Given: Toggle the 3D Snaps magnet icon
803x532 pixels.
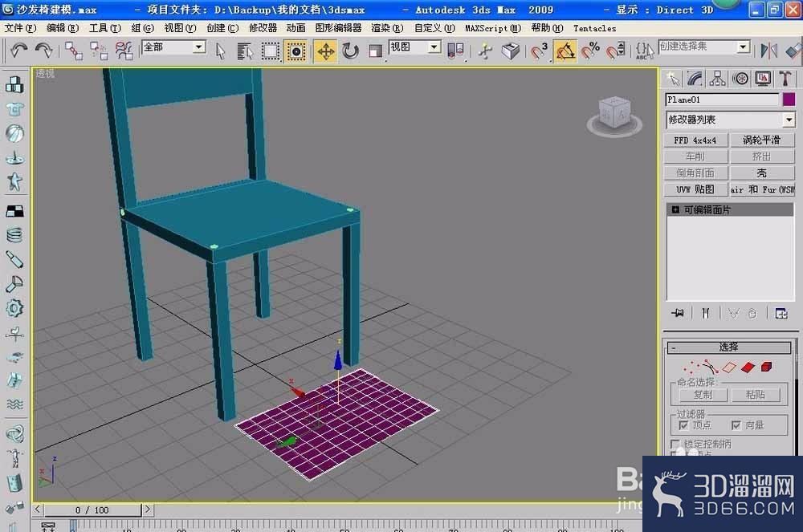Looking at the screenshot, I should click(x=540, y=51).
